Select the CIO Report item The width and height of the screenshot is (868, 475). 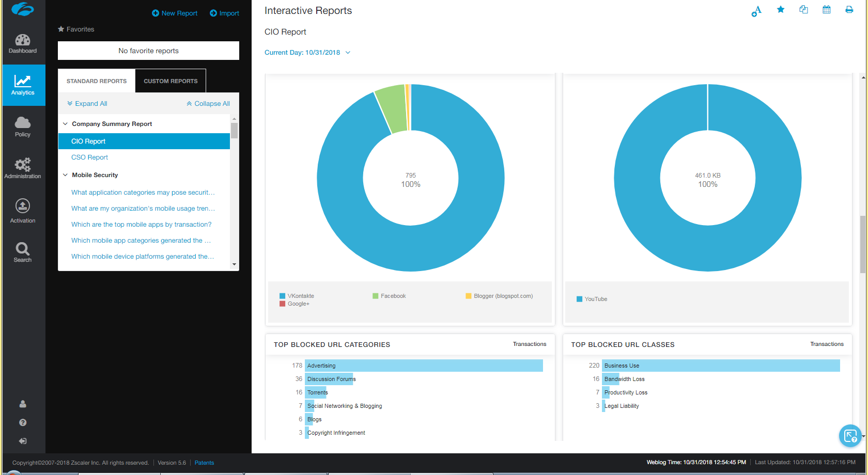[x=144, y=141]
